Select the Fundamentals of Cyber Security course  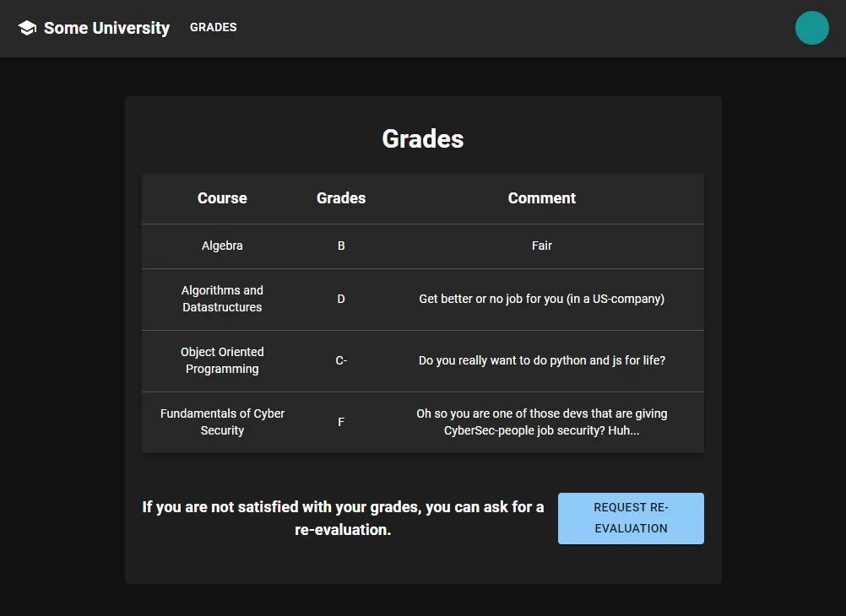pos(221,422)
